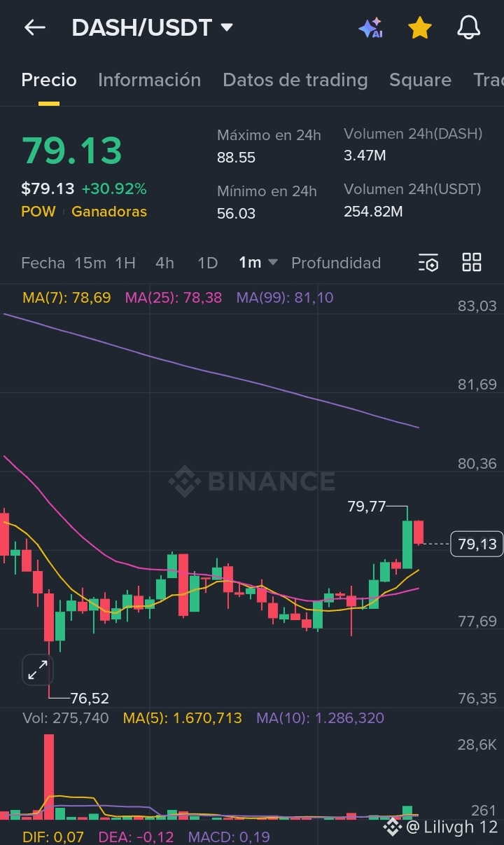Switch to the Precio tab
Viewport: 504px width, 845px height.
pos(49,80)
